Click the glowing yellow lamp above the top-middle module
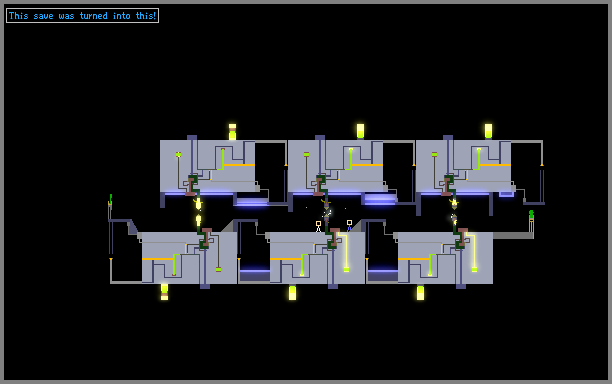Image resolution: width=612 pixels, height=384 pixels. (360, 131)
